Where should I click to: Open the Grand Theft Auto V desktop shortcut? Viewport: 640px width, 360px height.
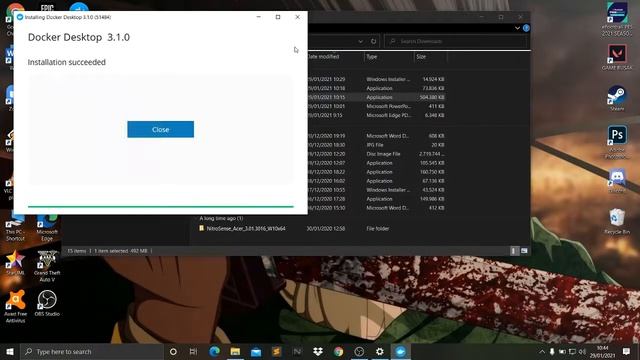[x=47, y=266]
